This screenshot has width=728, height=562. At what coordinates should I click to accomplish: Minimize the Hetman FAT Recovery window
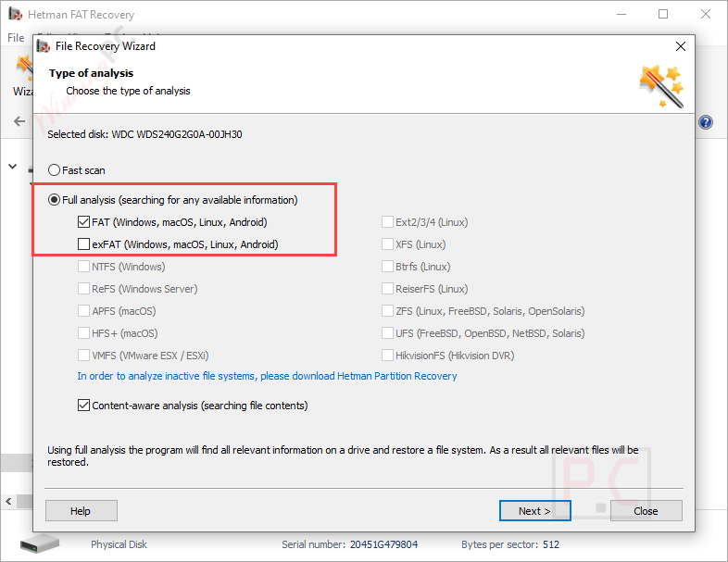click(x=621, y=15)
